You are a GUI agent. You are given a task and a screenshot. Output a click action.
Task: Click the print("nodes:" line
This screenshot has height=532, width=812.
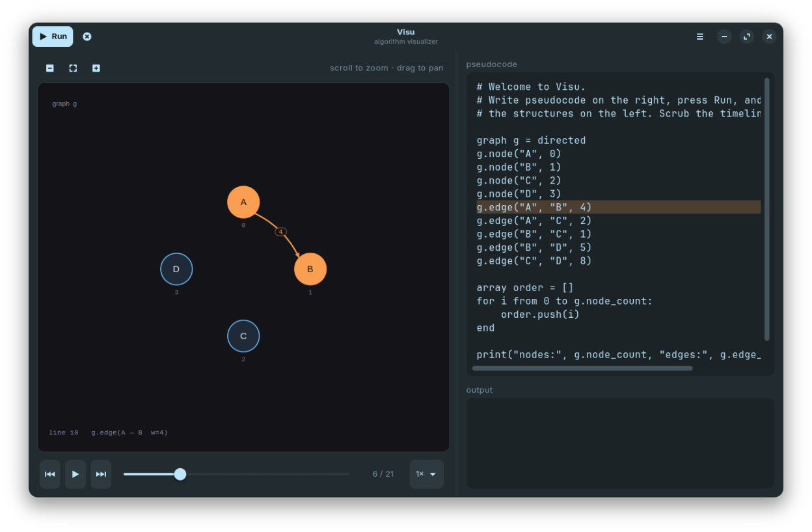pos(618,355)
